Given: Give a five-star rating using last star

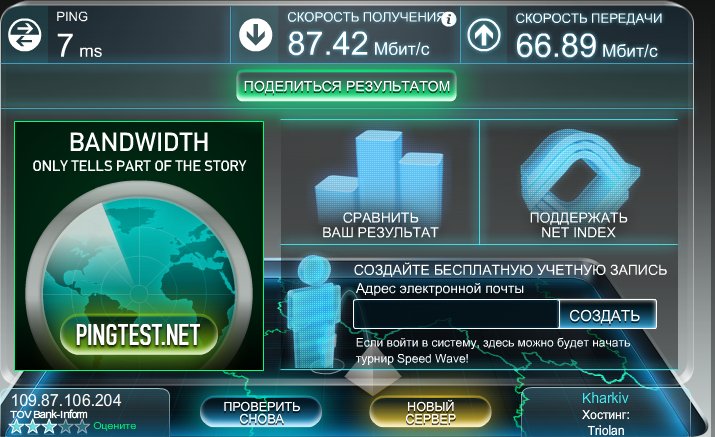Looking at the screenshot, I should click(82, 427).
